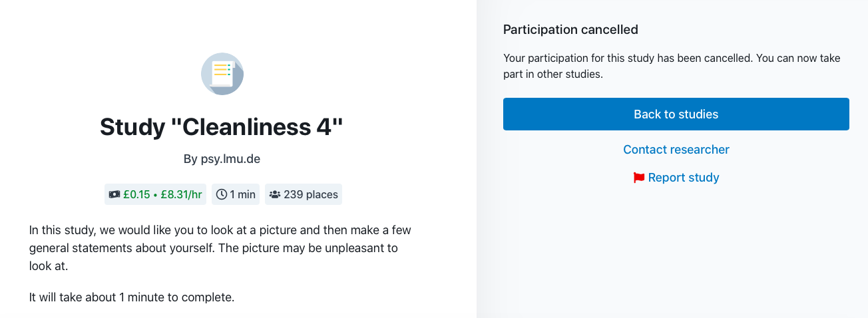Click the £0.15 • £8.31/hr reward badge
This screenshot has height=318, width=868.
point(155,195)
